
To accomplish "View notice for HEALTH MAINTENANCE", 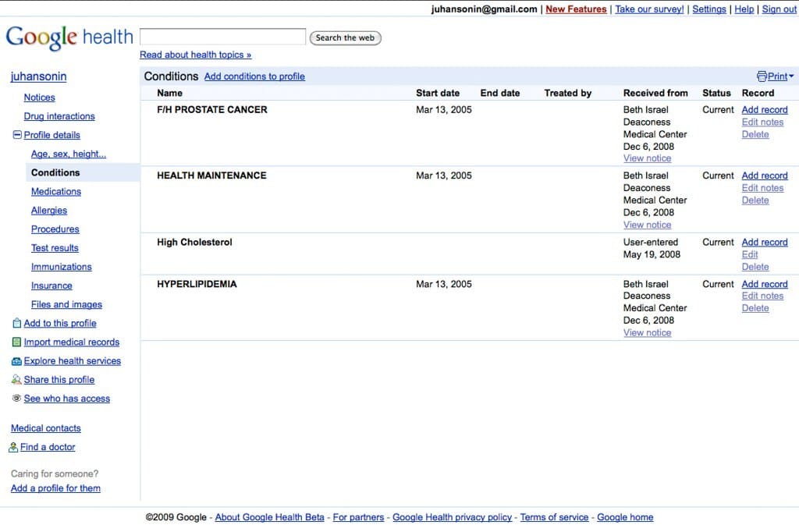I will [x=647, y=225].
